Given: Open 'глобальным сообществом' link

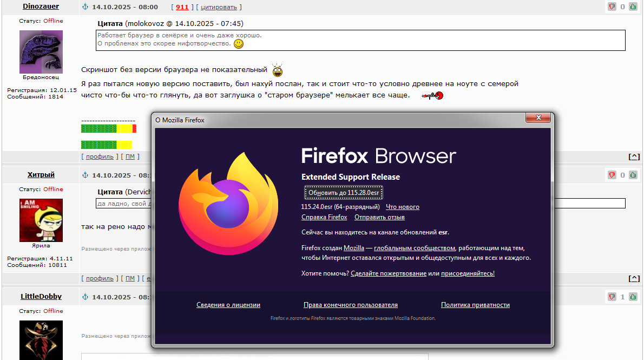Looking at the screenshot, I should coord(415,248).
